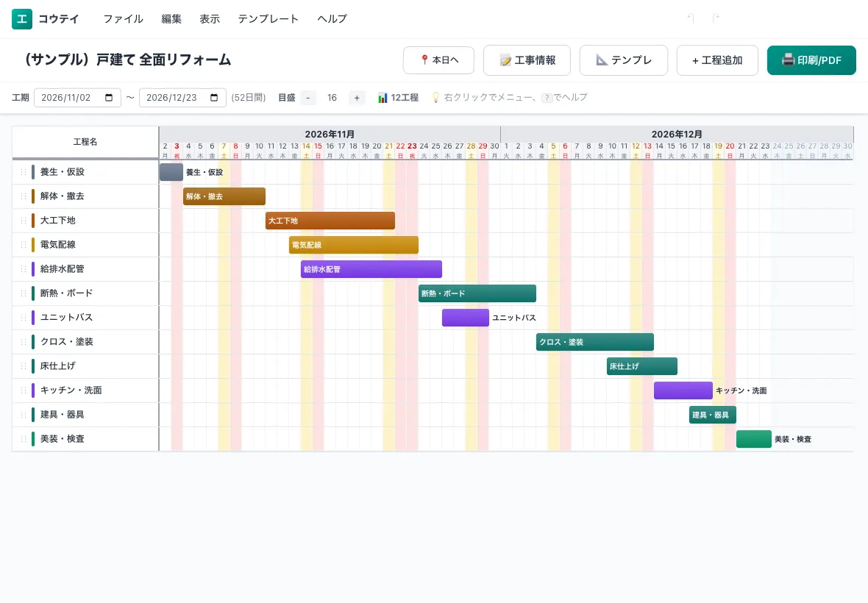This screenshot has width=868, height=603.
Task: Select the 給排水配管 purple Gantt bar
Action: (x=371, y=269)
